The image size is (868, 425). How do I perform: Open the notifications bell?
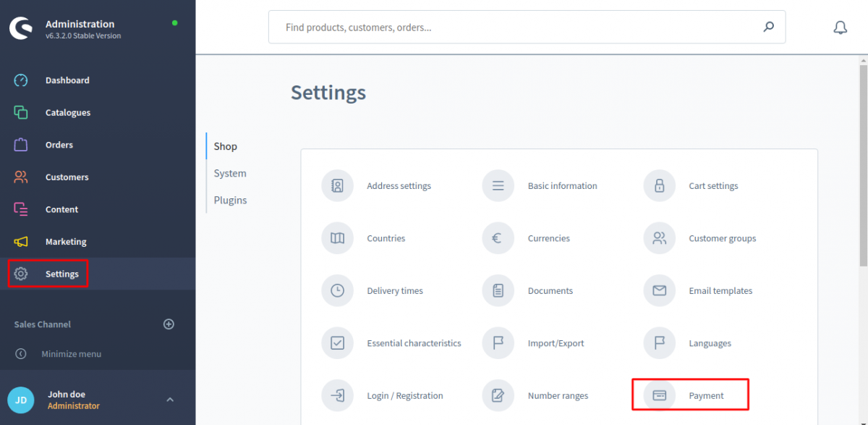840,28
